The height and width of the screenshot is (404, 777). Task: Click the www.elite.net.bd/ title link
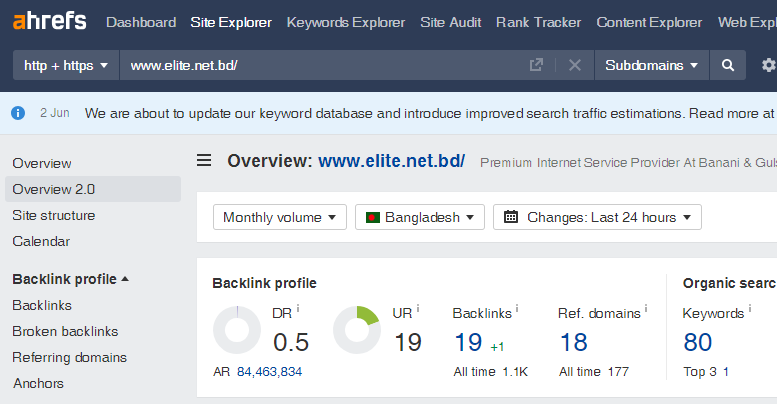pos(391,161)
